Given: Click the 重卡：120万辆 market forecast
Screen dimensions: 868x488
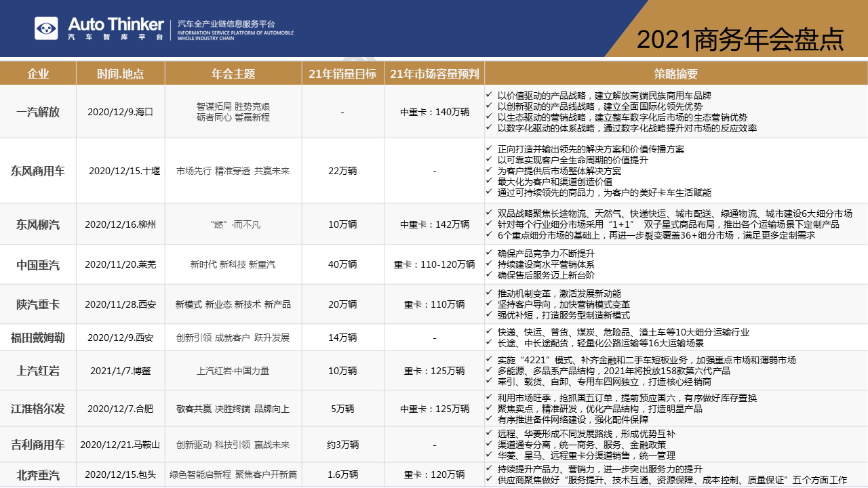Looking at the screenshot, I should pos(434,475).
